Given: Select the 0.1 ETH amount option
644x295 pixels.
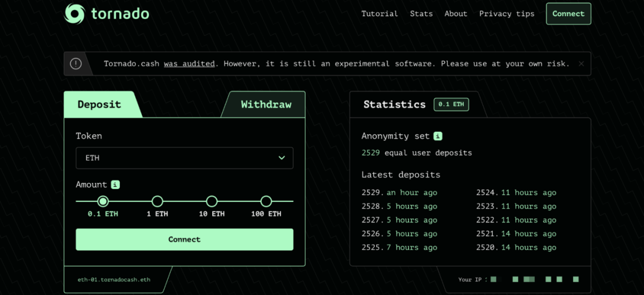Looking at the screenshot, I should point(103,201).
